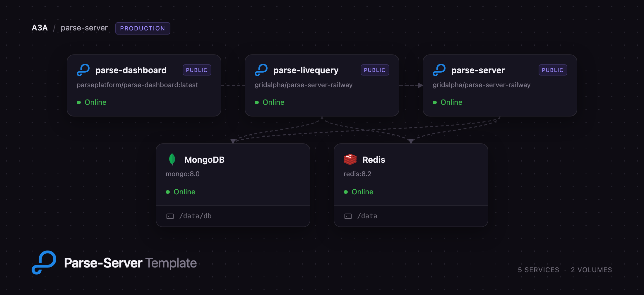
Task: Click the Online status of parse-livequery
Action: click(270, 102)
